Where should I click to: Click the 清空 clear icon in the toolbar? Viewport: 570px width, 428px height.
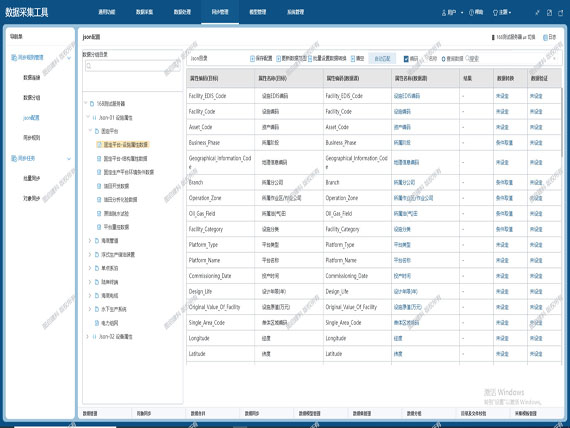353,59
